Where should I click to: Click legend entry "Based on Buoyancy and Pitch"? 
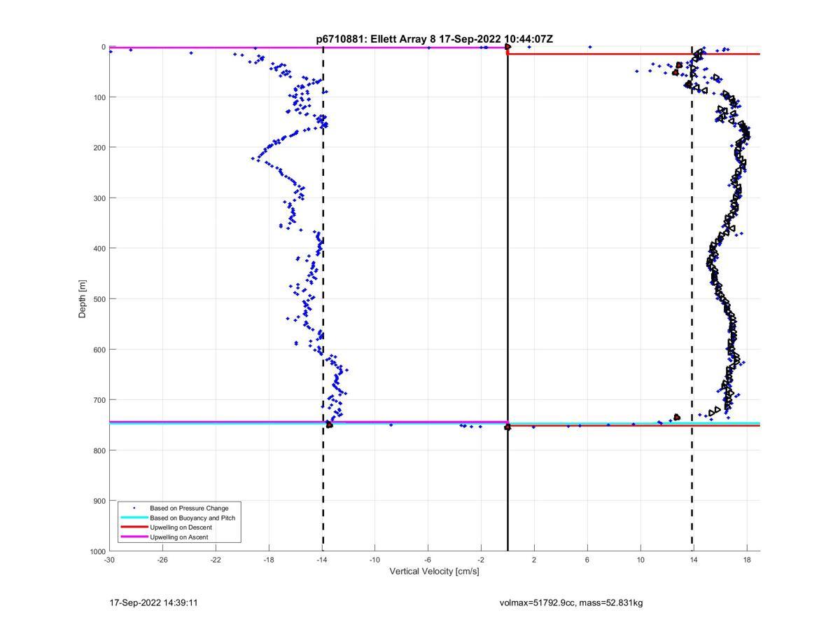click(192, 518)
